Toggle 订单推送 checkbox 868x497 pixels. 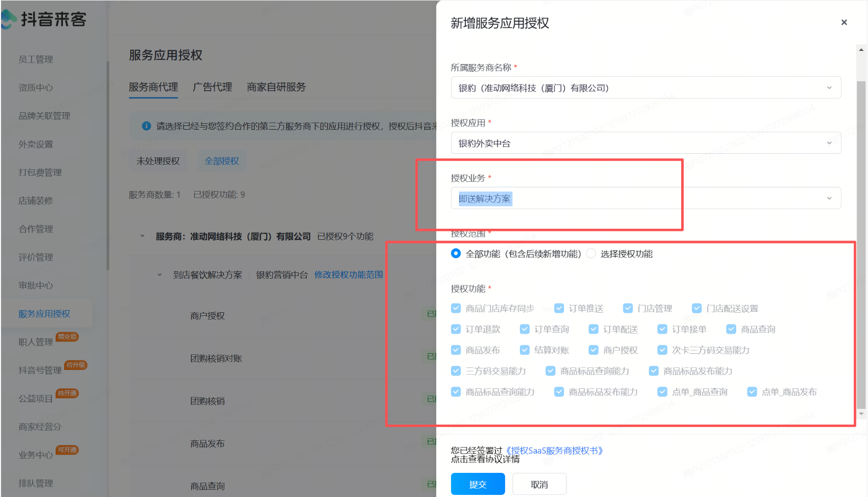[x=559, y=308]
